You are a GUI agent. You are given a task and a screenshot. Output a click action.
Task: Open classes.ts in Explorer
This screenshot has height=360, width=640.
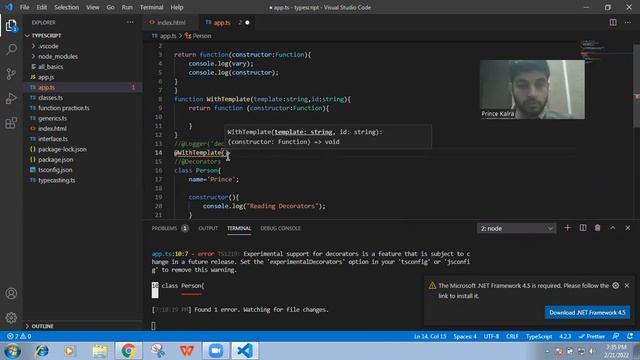[x=50, y=98]
